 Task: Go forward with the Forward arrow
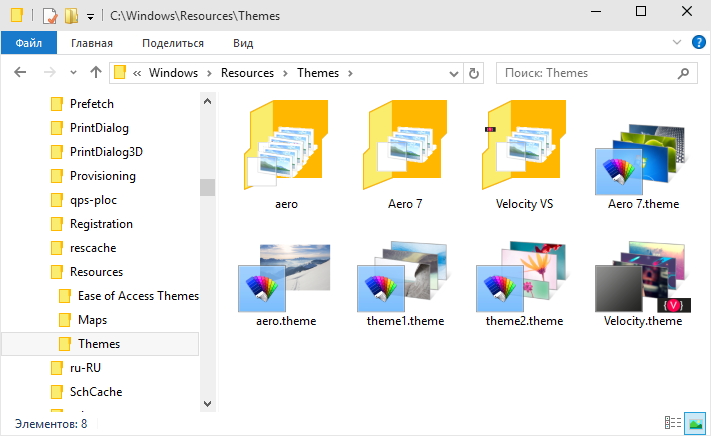pyautogui.click(x=49, y=73)
